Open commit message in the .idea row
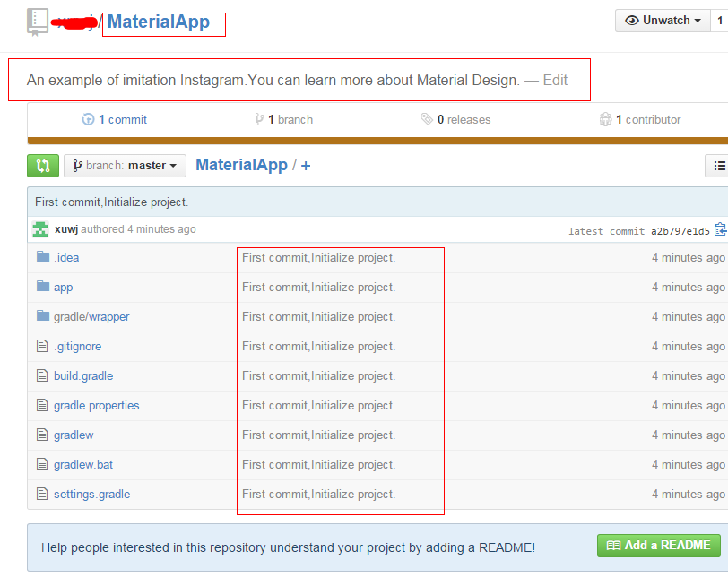This screenshot has height=577, width=728. point(319,258)
